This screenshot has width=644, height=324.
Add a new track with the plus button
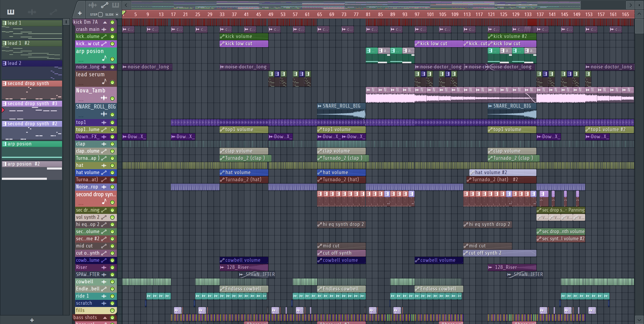[80, 13]
